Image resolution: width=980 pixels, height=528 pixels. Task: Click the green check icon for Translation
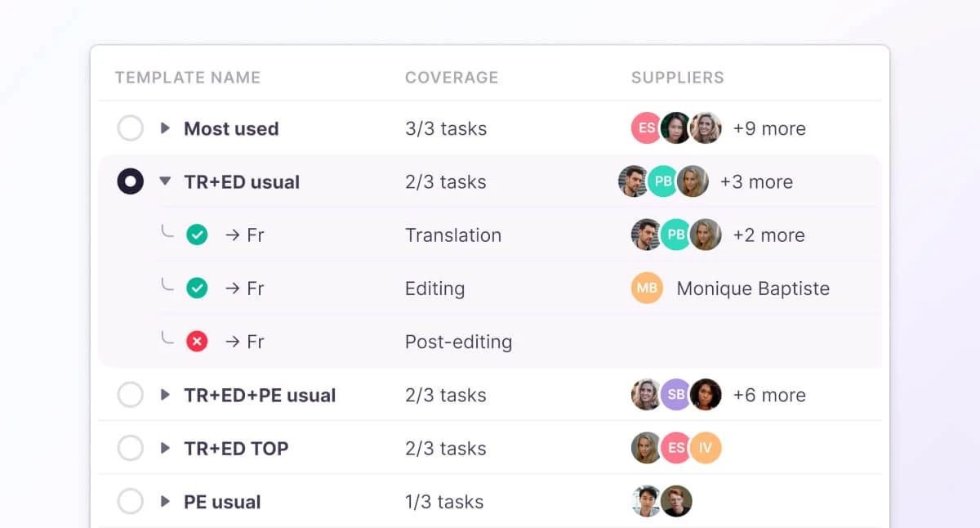pyautogui.click(x=197, y=235)
